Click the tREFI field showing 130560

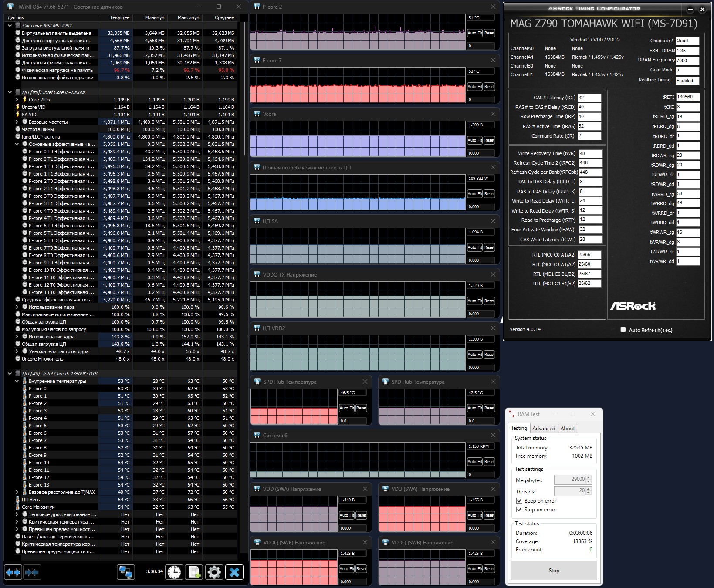coord(688,97)
